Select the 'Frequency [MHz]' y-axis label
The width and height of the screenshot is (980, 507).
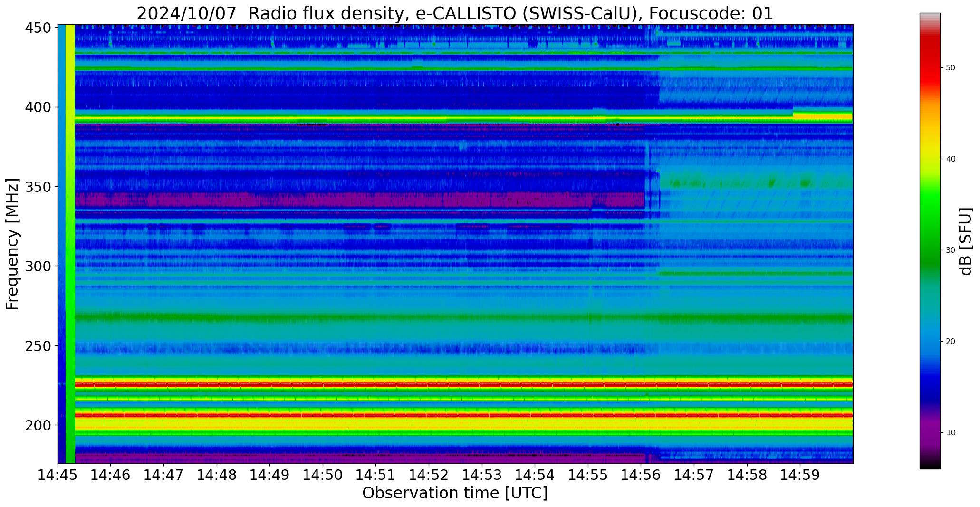point(12,244)
